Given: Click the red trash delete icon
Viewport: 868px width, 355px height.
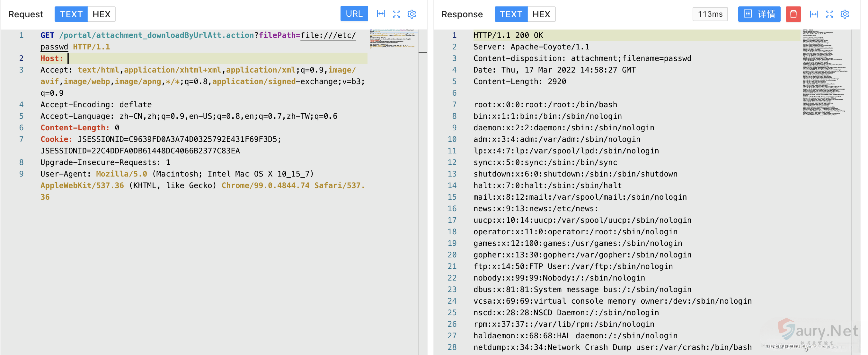Looking at the screenshot, I should click(793, 14).
